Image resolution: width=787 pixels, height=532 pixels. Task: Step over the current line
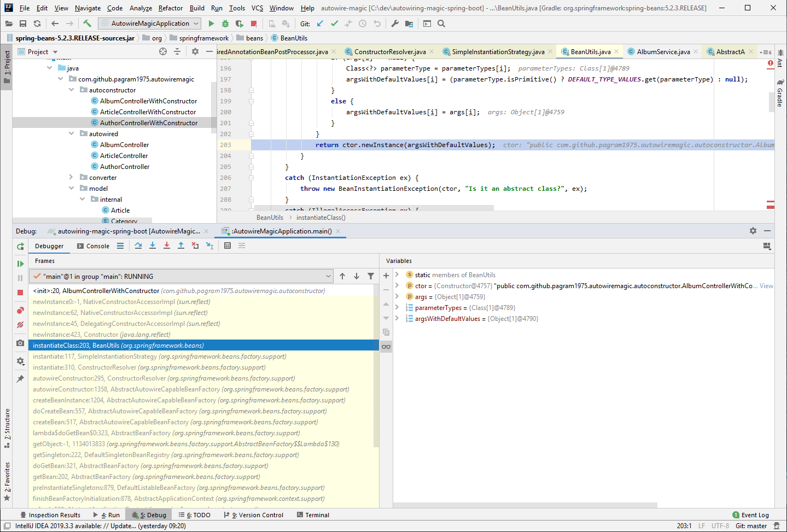138,245
